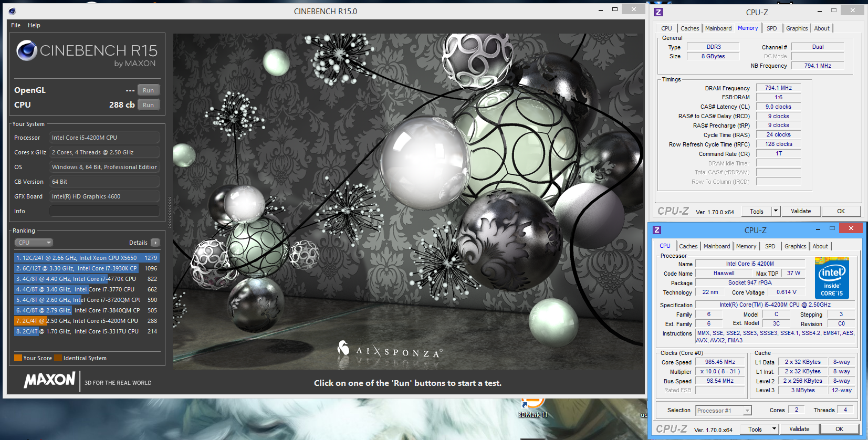Open the Help menu in Cinebench
The width and height of the screenshot is (868, 440).
click(34, 25)
